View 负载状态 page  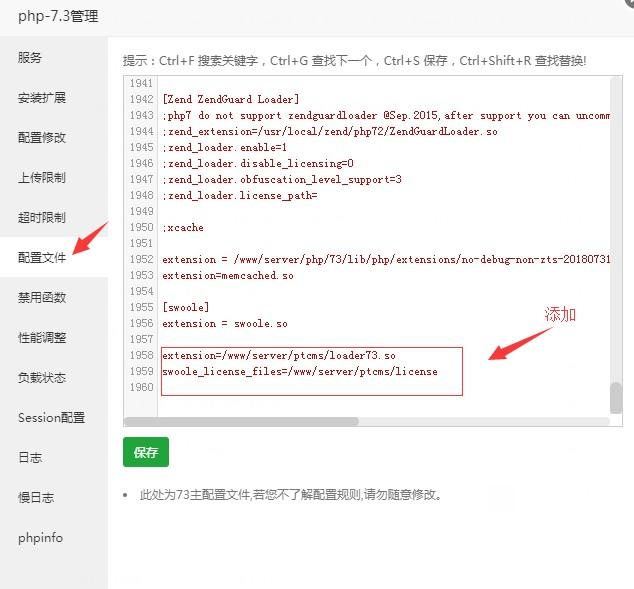pyautogui.click(x=41, y=378)
